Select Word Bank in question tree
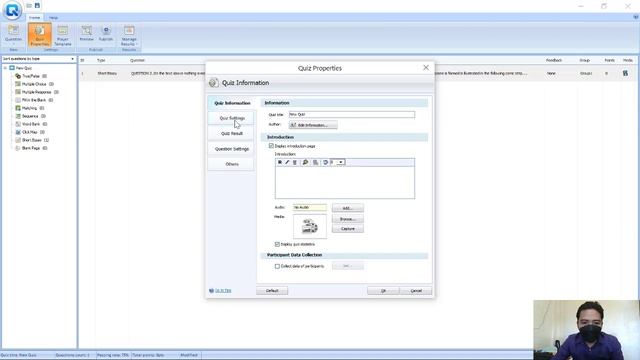 [31, 124]
